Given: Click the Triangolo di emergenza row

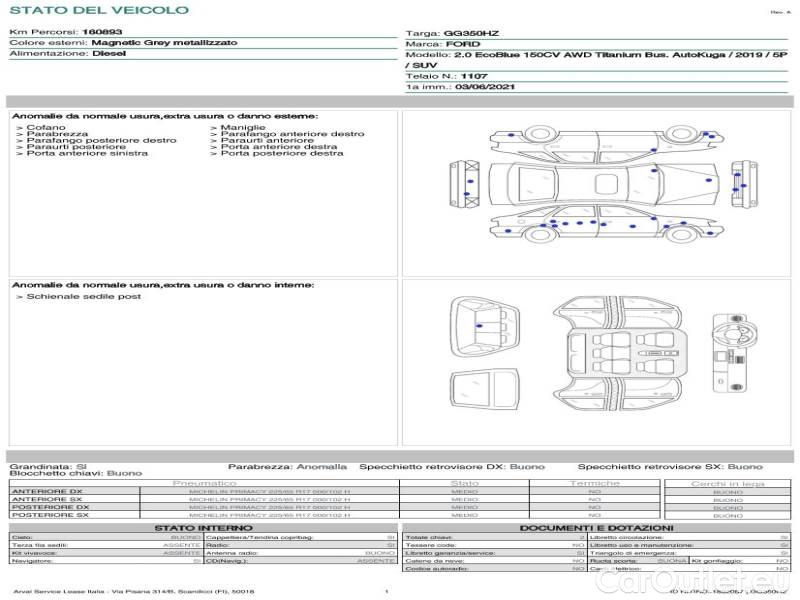Looking at the screenshot, I should pos(689,553).
